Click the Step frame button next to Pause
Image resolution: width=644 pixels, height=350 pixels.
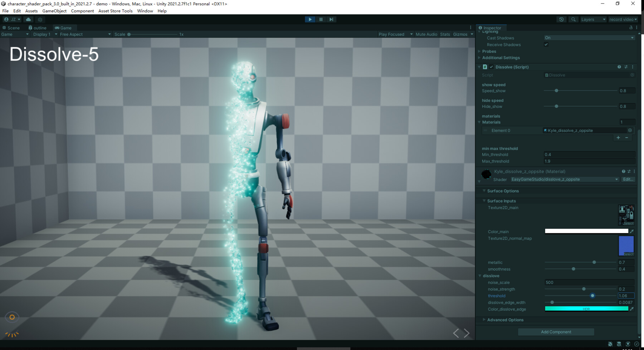(331, 19)
